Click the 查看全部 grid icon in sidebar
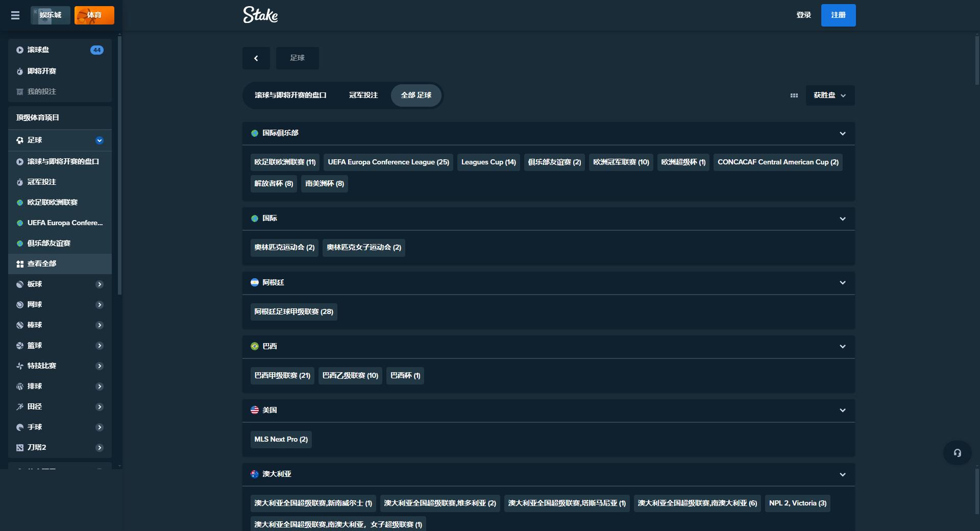The width and height of the screenshot is (980, 531). click(20, 264)
